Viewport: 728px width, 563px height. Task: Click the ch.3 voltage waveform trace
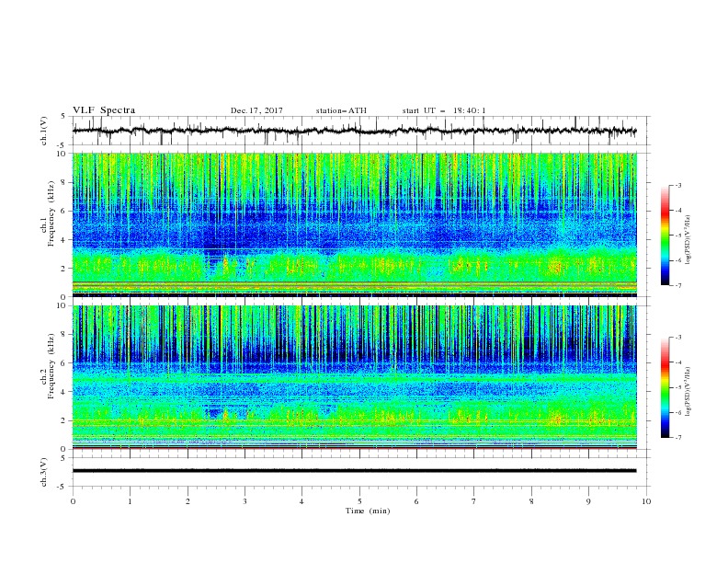(354, 471)
